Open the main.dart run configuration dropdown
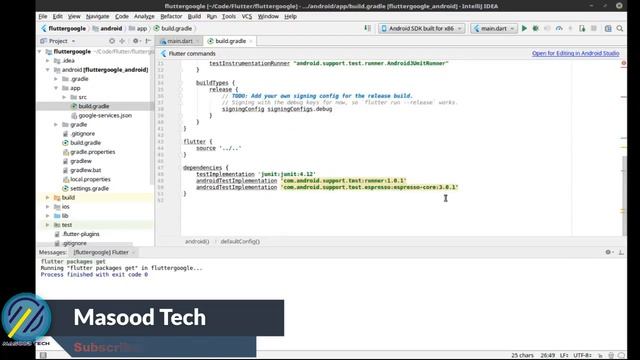 [x=493, y=28]
